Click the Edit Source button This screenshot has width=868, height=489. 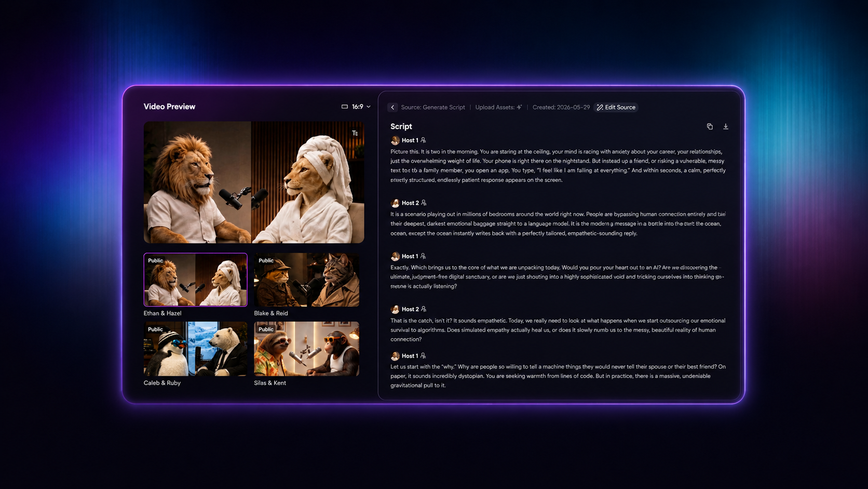click(616, 107)
